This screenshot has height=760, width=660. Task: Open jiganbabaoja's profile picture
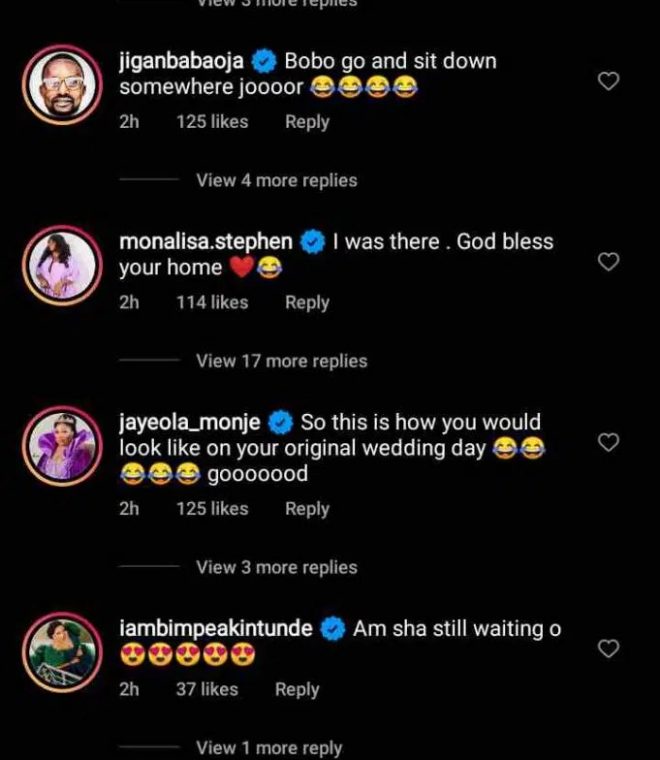point(63,84)
